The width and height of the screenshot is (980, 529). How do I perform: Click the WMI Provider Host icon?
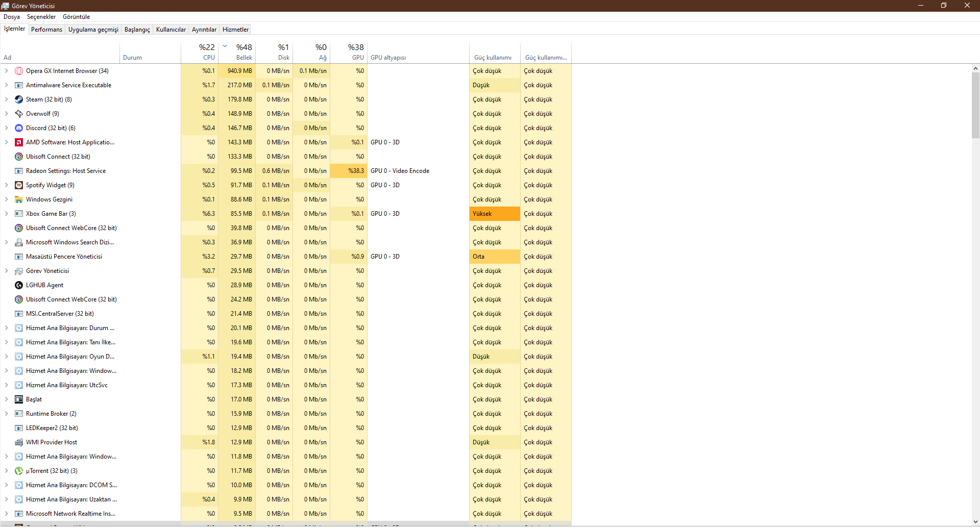19,442
